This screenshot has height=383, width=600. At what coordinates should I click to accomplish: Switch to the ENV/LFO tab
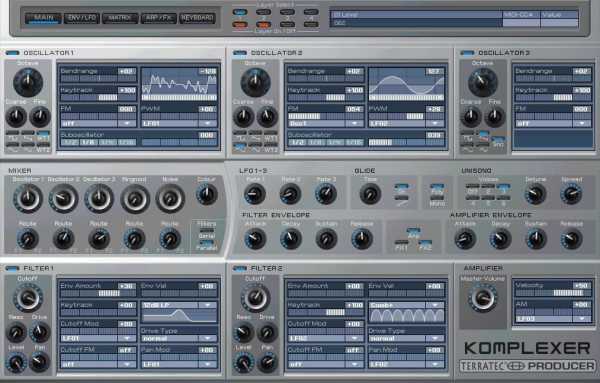coord(82,18)
